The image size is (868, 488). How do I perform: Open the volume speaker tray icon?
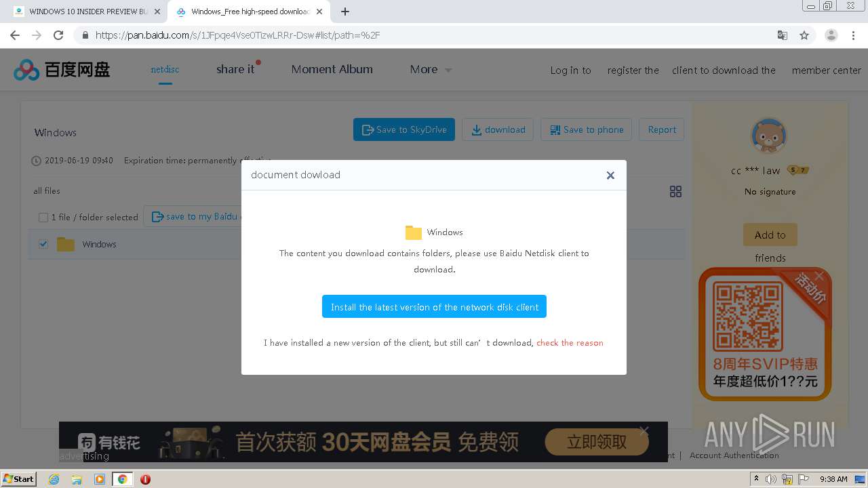pos(771,479)
